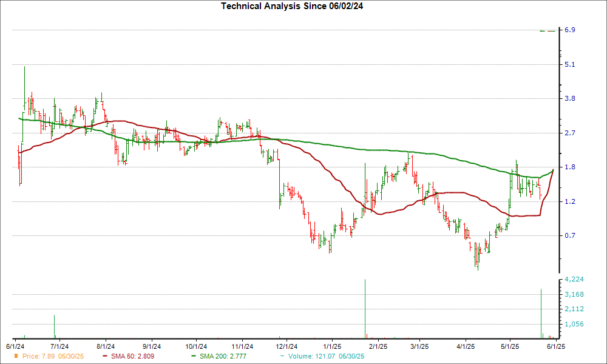Click where SMA 50 meets SMA 200 near 6/1/25
Image resolution: width=607 pixels, height=364 pixels.
[553, 169]
